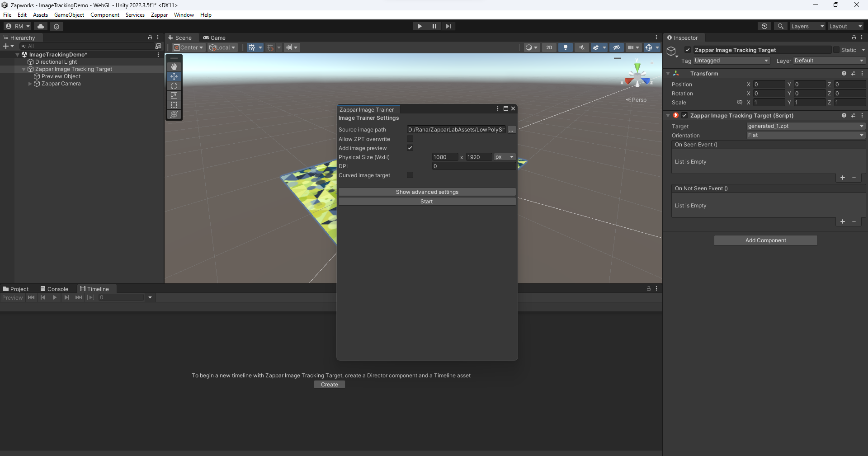Open Transform component presets icon
The image size is (868, 456).
click(853, 73)
